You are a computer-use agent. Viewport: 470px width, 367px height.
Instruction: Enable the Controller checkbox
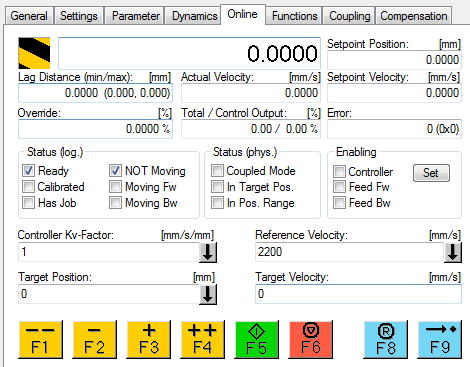coord(339,172)
